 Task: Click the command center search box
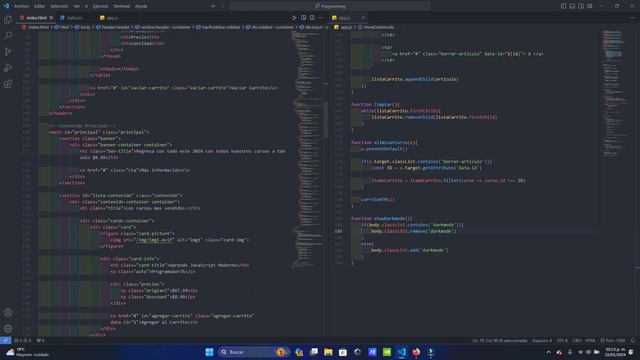tap(329, 6)
